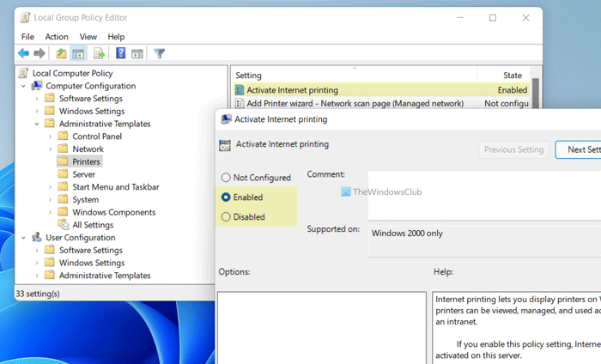Expand the Control Panel folder
601x364 pixels.
(50, 136)
